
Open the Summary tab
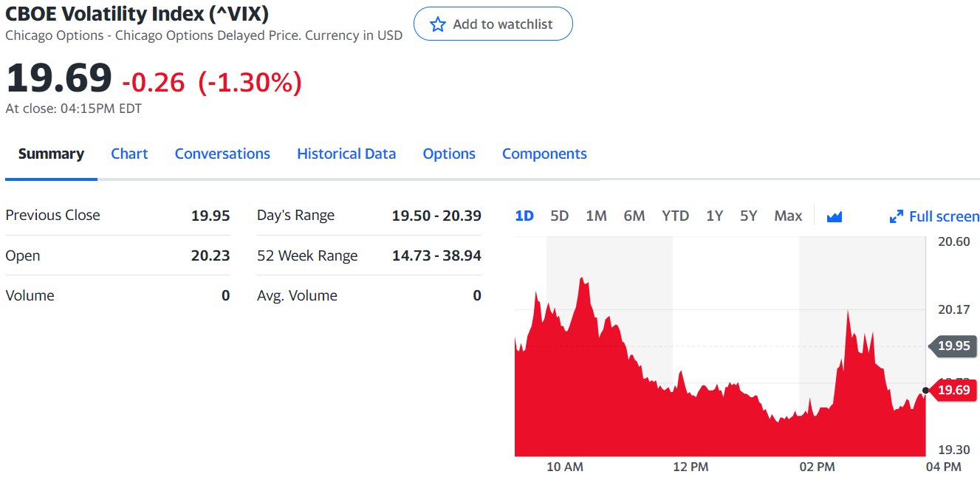[51, 154]
